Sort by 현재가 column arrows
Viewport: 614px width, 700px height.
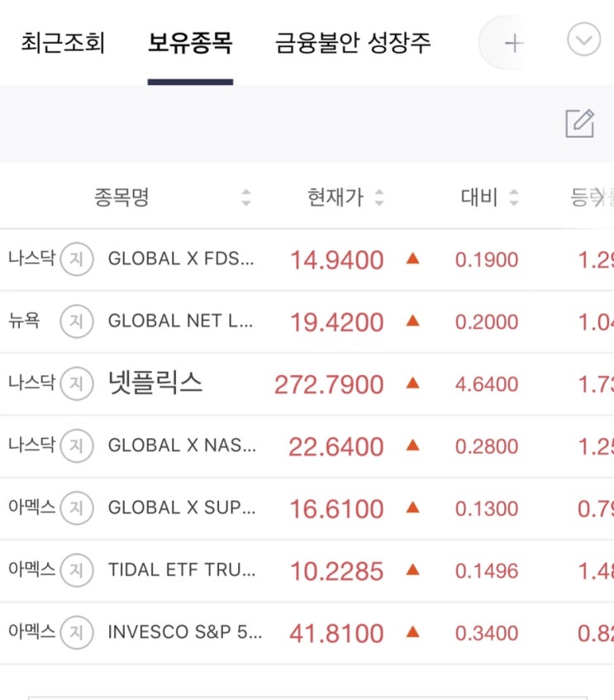tap(379, 198)
